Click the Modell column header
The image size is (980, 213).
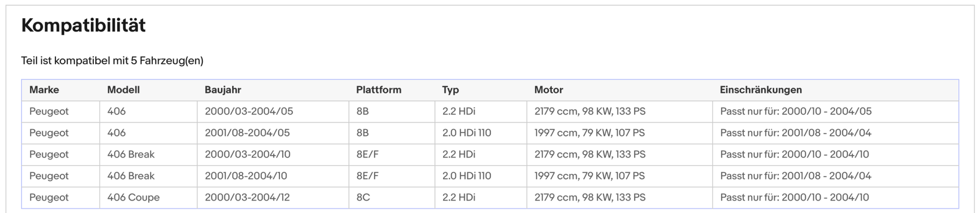pyautogui.click(x=123, y=90)
